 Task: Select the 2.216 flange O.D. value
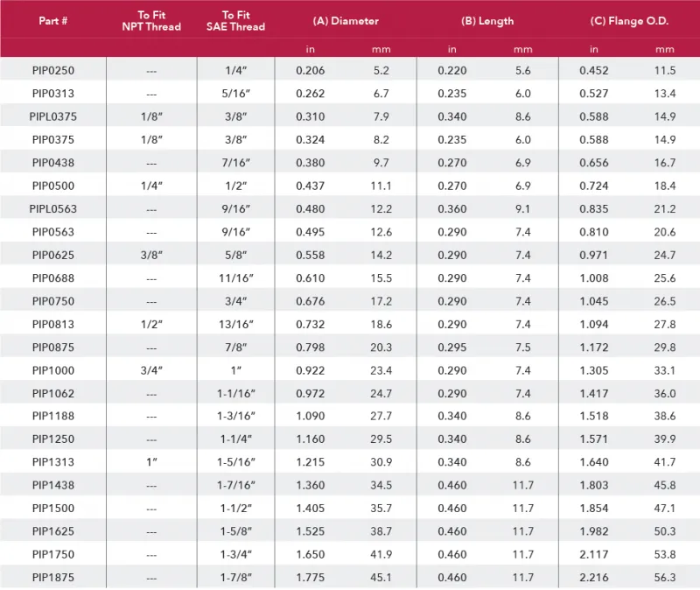click(x=594, y=577)
